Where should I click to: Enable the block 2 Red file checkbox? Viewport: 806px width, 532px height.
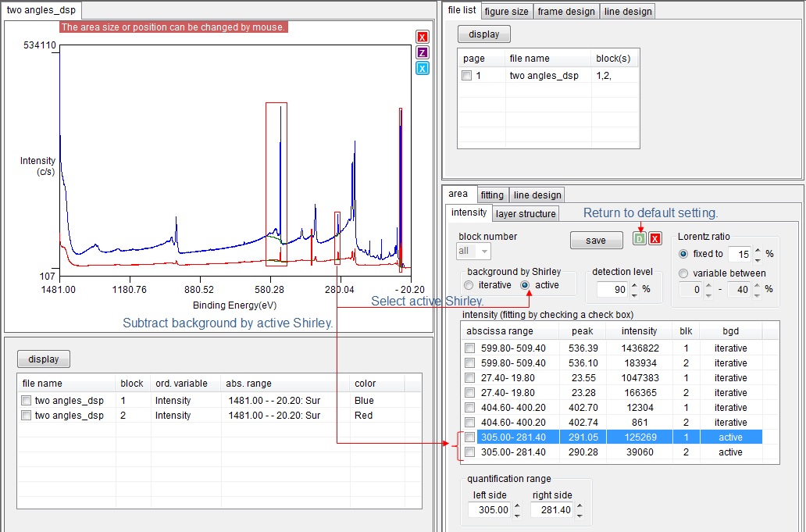pyautogui.click(x=27, y=416)
